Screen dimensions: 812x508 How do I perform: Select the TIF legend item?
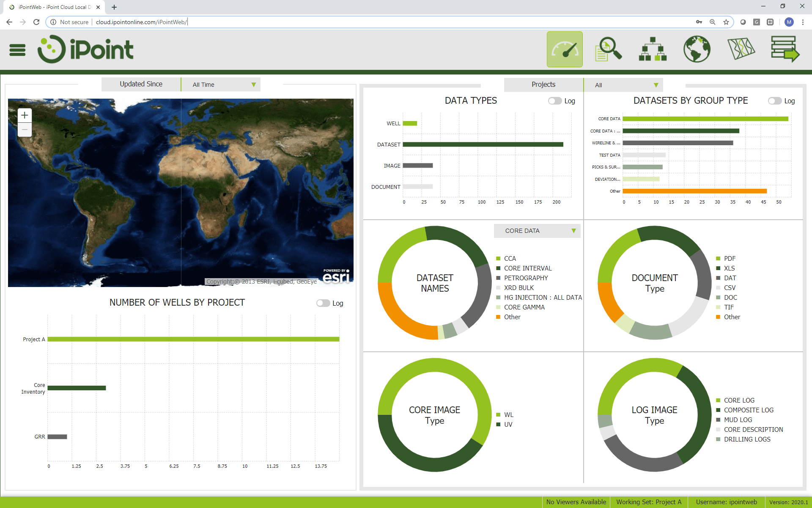(725, 307)
